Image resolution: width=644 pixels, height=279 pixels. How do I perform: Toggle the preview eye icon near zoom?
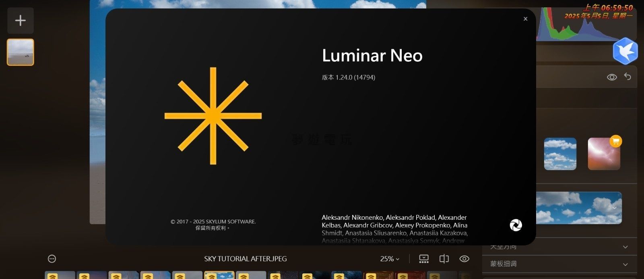(464, 259)
